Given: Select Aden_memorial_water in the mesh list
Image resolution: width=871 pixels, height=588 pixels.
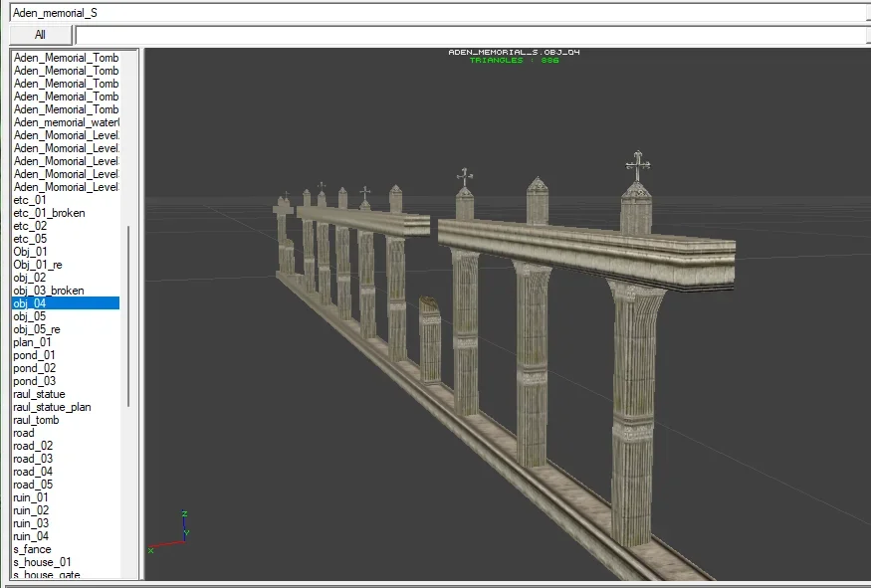Looking at the screenshot, I should click(66, 122).
